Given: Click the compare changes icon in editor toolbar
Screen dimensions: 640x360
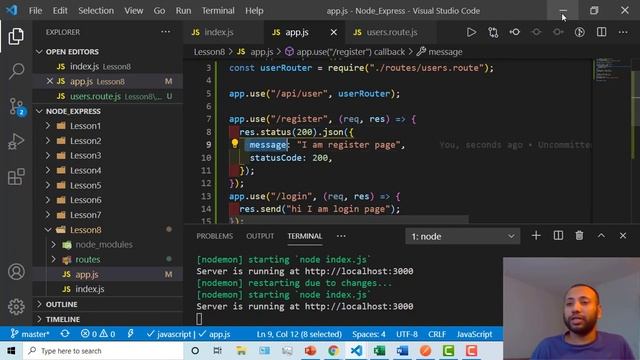Looking at the screenshot, I should click(x=493, y=32).
